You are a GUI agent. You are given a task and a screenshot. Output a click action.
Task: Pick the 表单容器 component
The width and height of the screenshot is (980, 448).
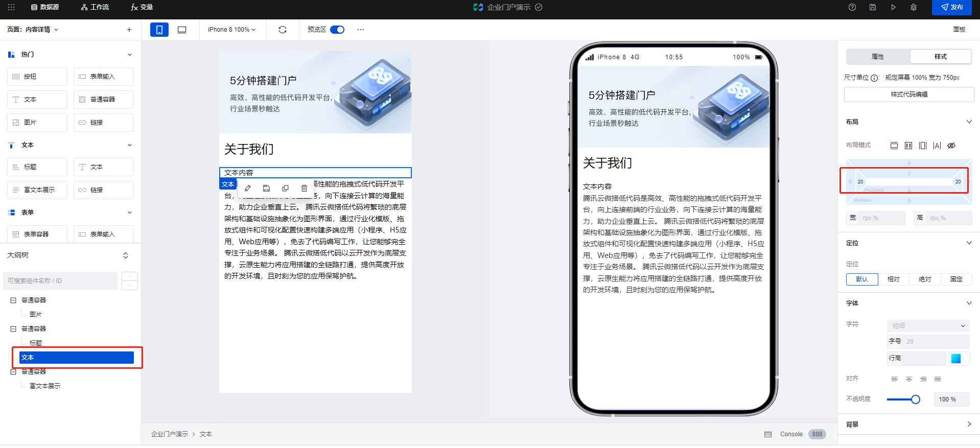(37, 234)
